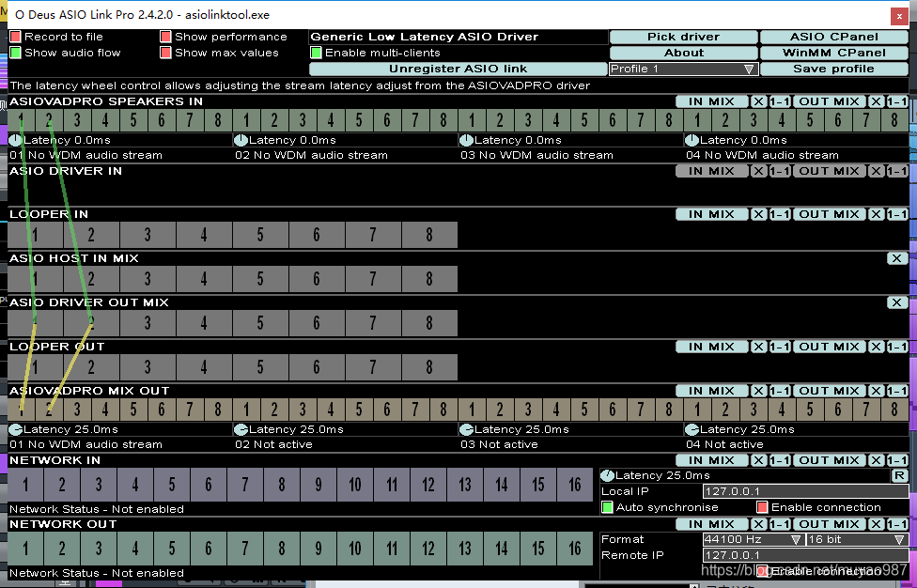Click OUT MIX in LOOPER OUT row
917x588 pixels.
point(830,347)
